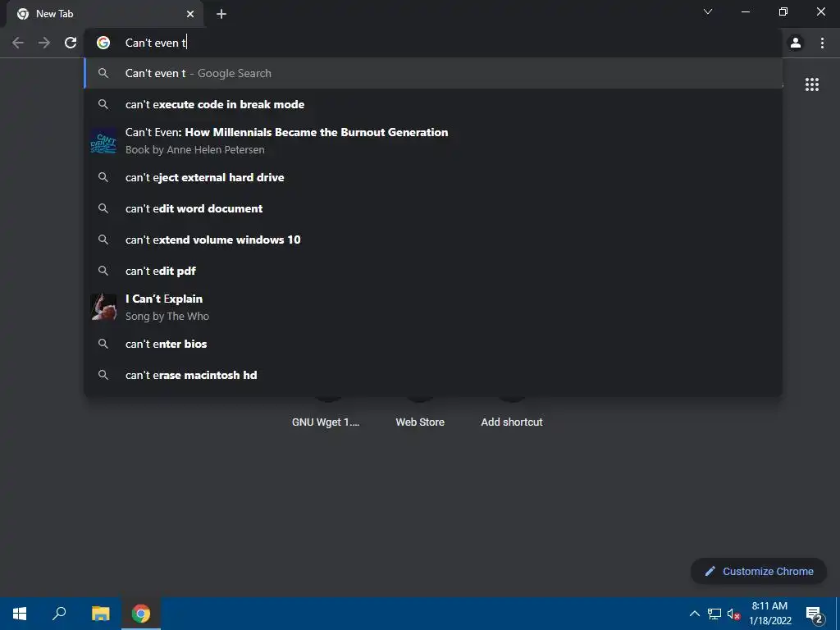
Task: Select "can't eject external hard drive" suggestion
Action: pos(433,177)
